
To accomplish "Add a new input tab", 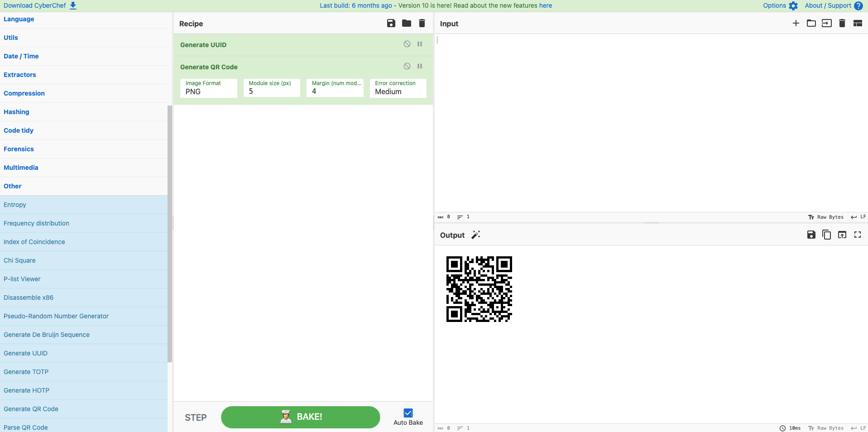I will (796, 24).
